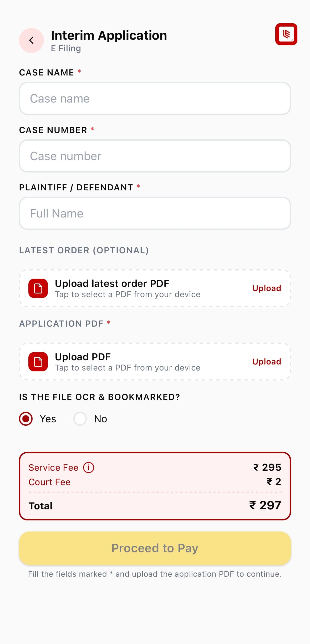
Task: Click Upload link for application PDF
Action: 267,362
